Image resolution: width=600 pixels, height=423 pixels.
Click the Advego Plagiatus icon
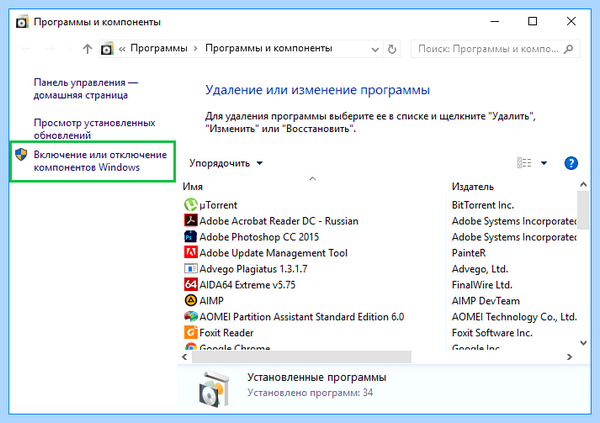[x=191, y=269]
